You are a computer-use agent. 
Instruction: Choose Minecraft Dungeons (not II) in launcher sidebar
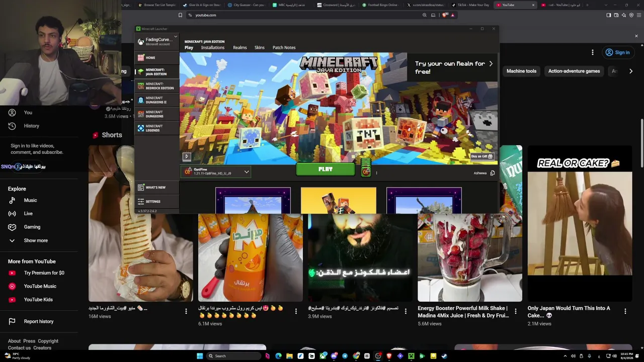[156, 114]
